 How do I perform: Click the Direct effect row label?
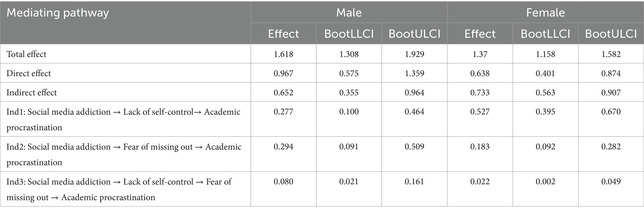[x=29, y=74]
